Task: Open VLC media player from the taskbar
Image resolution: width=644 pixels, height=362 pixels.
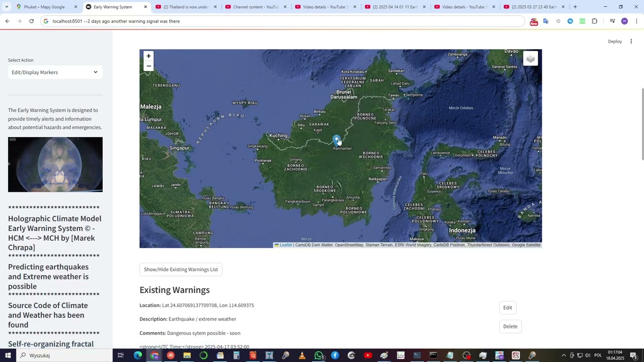Action: [x=302, y=355]
